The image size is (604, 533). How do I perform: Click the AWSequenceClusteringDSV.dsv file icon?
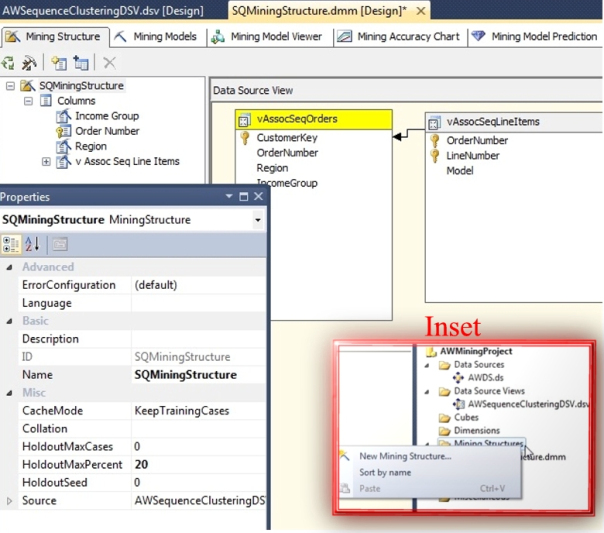pyautogui.click(x=458, y=404)
